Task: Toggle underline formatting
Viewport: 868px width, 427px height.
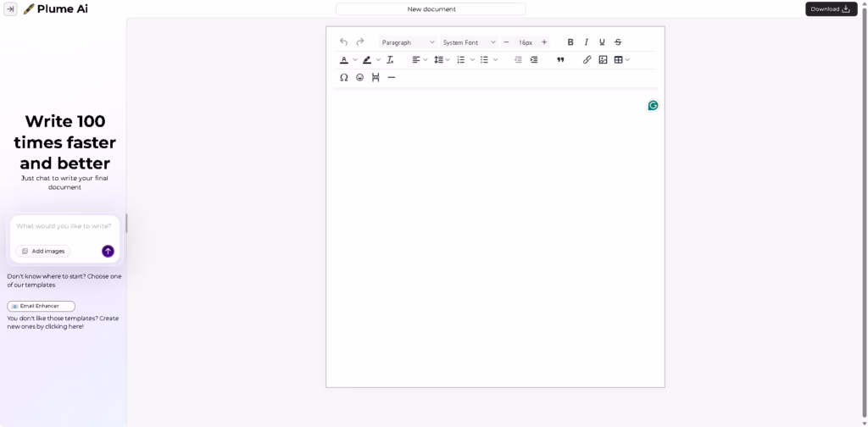Action: pos(602,42)
